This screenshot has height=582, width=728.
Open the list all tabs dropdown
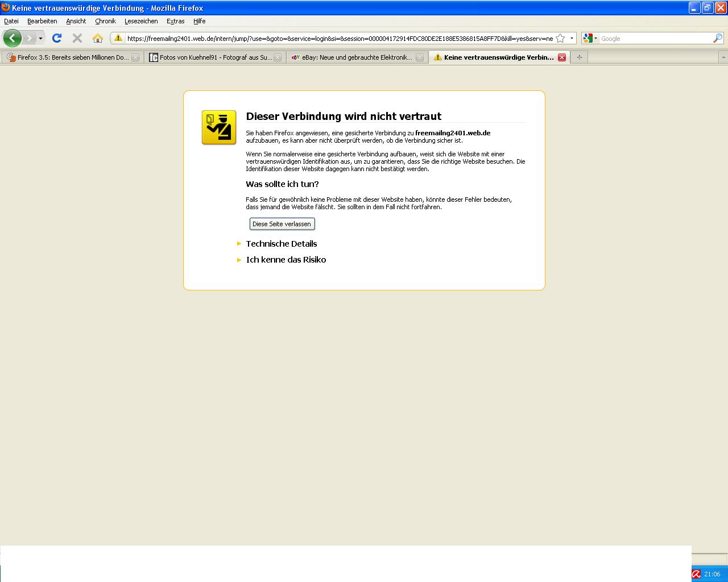pos(723,57)
